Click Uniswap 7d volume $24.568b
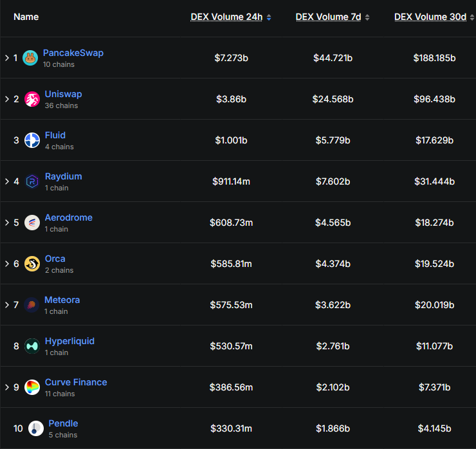 [x=333, y=99]
